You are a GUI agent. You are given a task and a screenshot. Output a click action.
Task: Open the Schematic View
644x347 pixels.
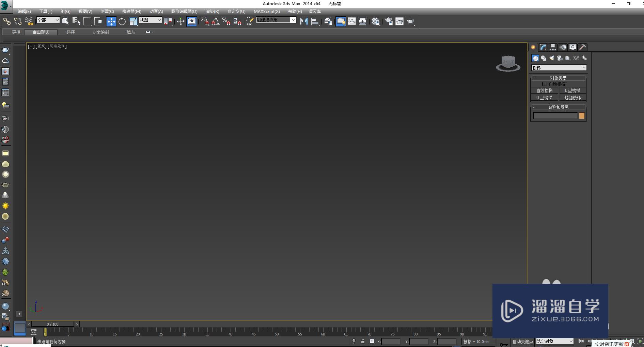[x=363, y=21]
